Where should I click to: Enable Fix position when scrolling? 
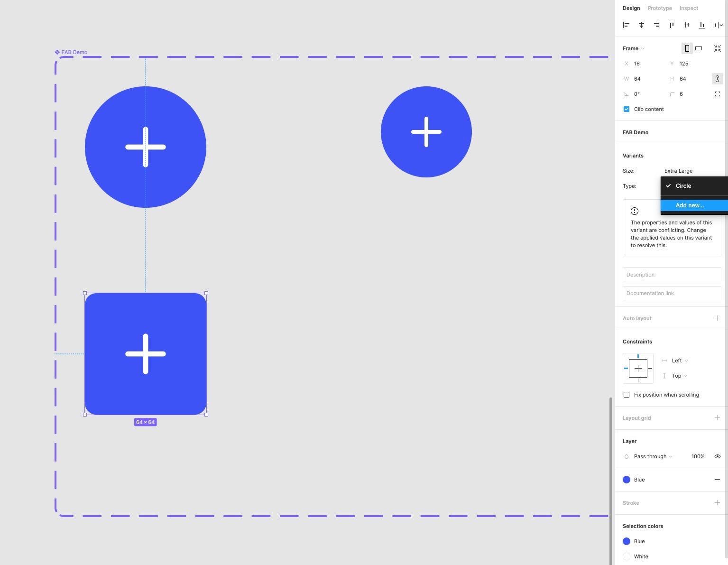click(x=626, y=395)
